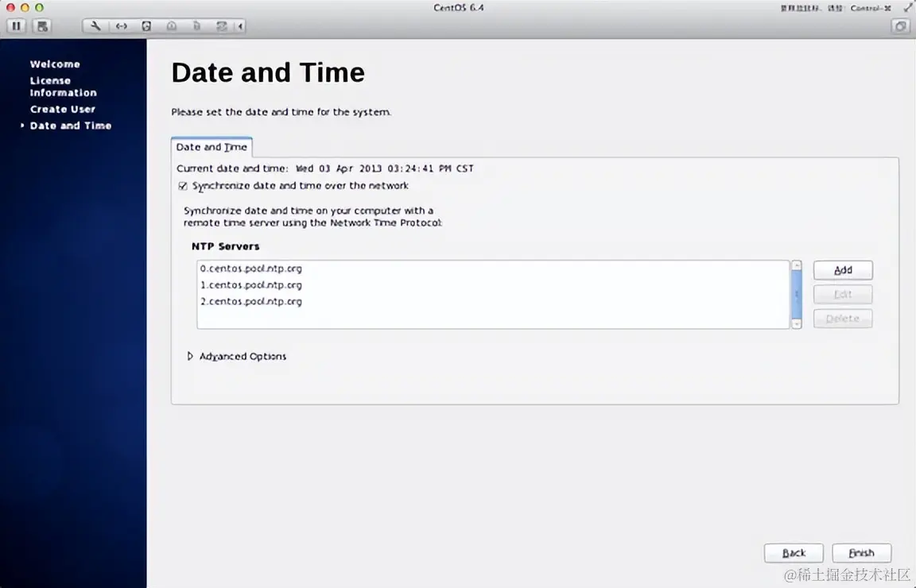Click the current date and time value
The image size is (916, 588).
[384, 168]
